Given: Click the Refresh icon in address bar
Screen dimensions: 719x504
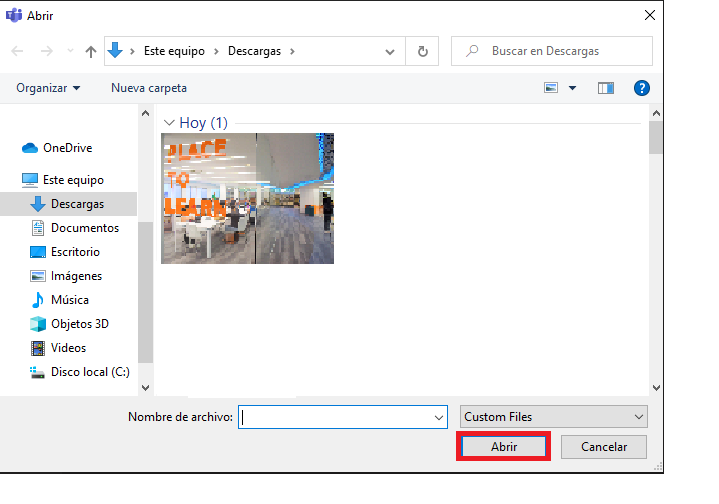Looking at the screenshot, I should [422, 51].
